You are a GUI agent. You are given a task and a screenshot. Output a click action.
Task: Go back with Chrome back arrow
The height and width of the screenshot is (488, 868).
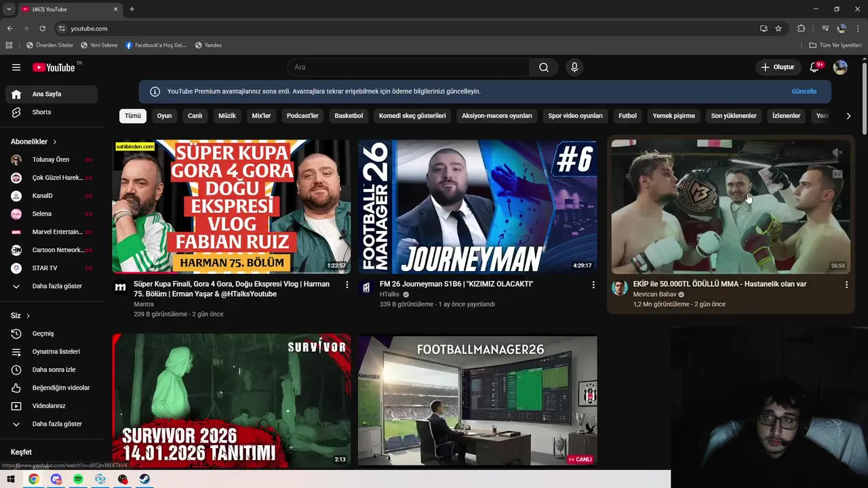(x=9, y=28)
